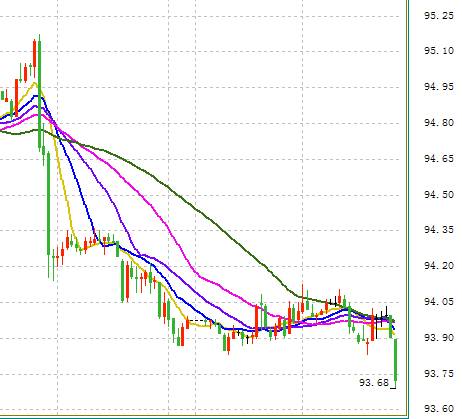The image size is (462, 419).
Task: Click the tall green candle at peak
Action: [39, 93]
